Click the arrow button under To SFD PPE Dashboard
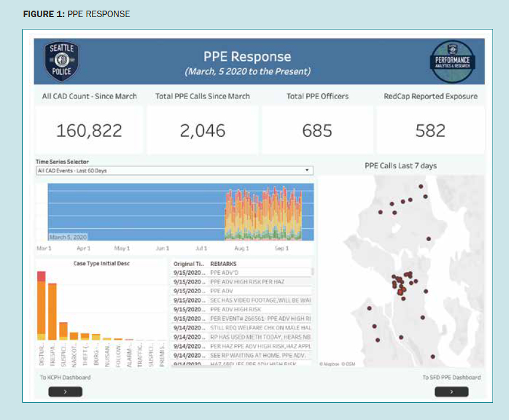This screenshot has height=420, width=509. (451, 391)
